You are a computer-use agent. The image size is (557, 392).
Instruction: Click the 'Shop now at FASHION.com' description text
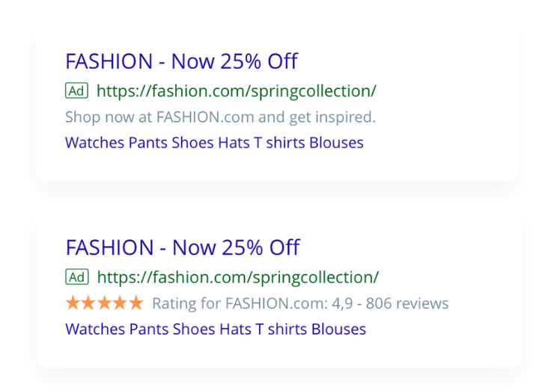point(220,117)
